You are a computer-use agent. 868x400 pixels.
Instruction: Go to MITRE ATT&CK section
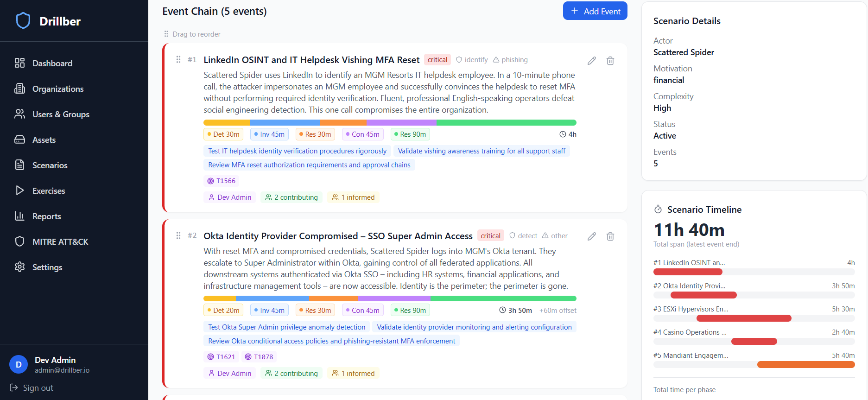tap(60, 242)
